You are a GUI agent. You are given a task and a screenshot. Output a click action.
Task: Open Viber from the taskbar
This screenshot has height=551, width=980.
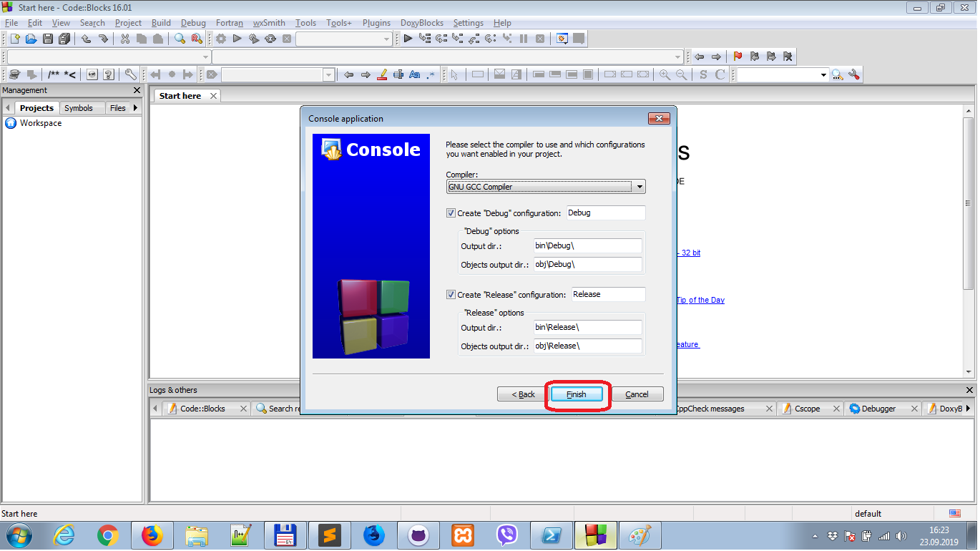tap(507, 535)
